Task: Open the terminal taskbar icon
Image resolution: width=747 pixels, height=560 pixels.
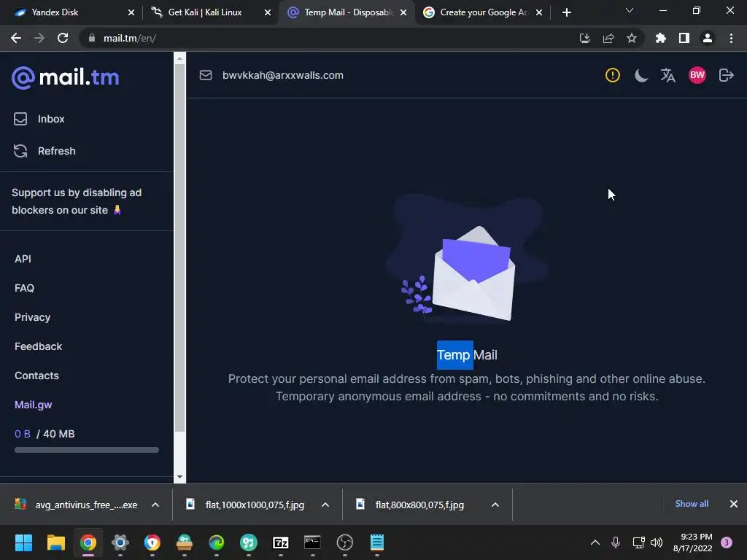Action: click(x=312, y=542)
